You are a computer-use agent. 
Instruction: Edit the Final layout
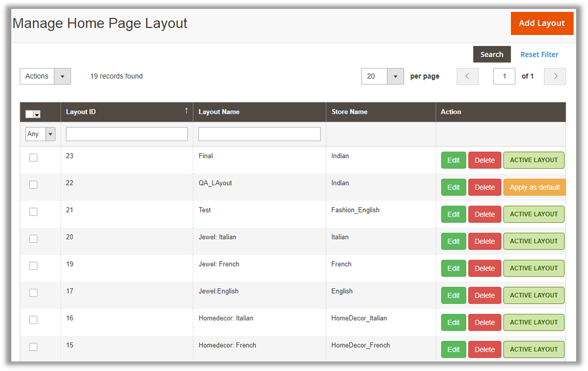pyautogui.click(x=453, y=160)
